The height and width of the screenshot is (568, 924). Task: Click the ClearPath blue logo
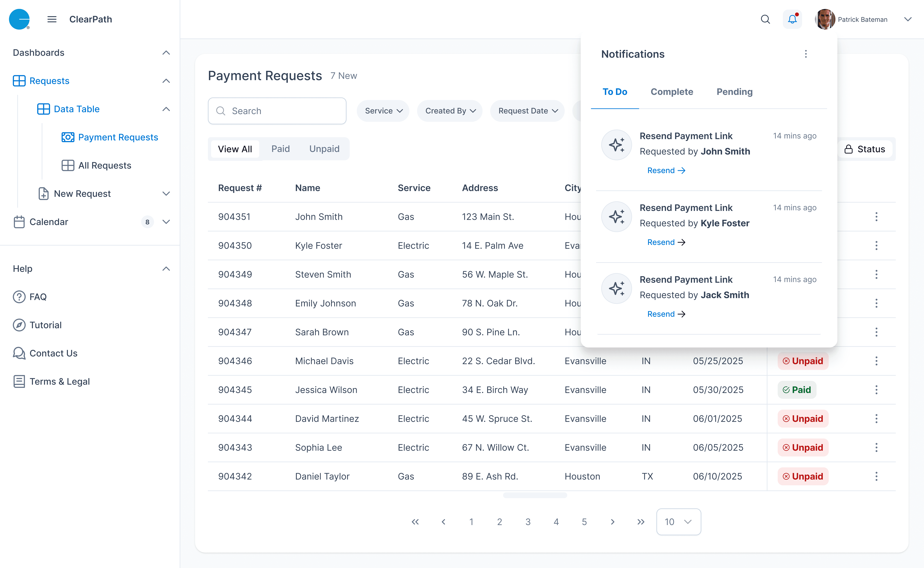(19, 19)
